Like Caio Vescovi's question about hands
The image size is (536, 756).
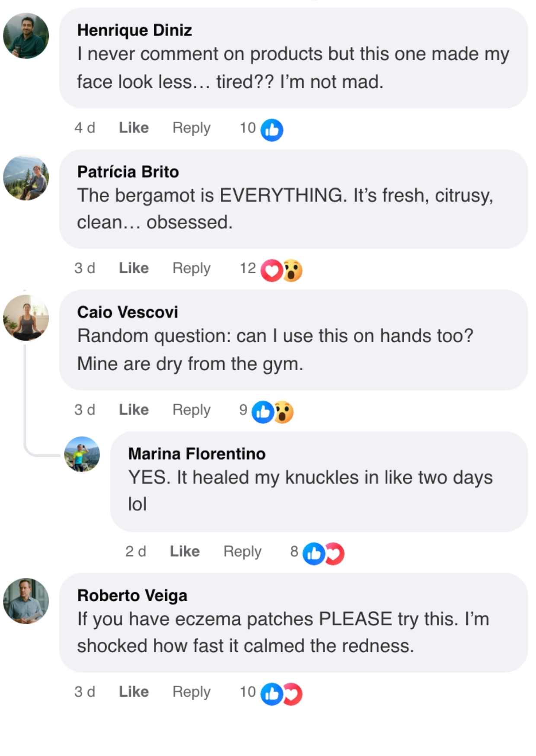tap(134, 410)
